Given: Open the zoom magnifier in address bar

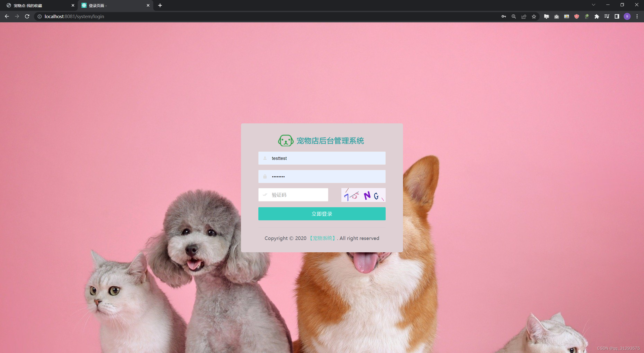Looking at the screenshot, I should point(514,16).
